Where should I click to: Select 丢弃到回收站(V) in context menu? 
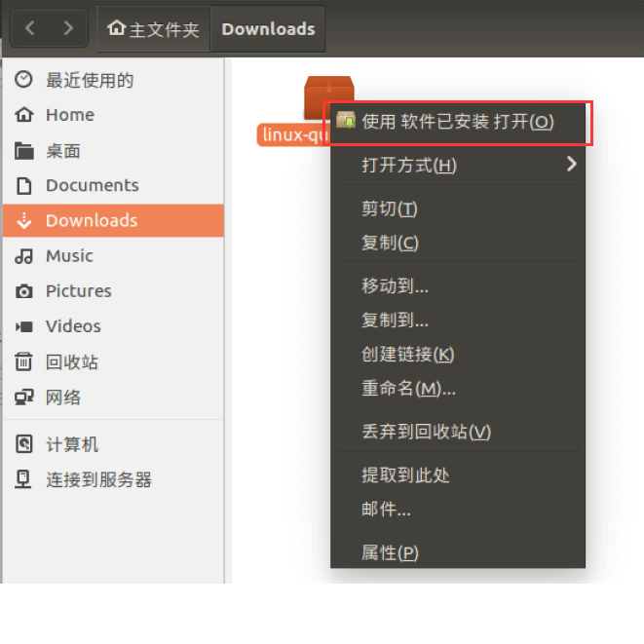[x=458, y=432]
